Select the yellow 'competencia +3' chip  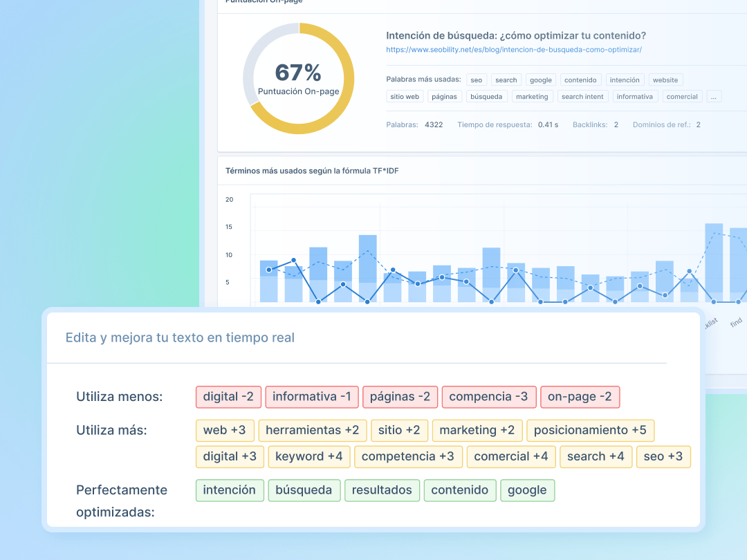tap(407, 456)
